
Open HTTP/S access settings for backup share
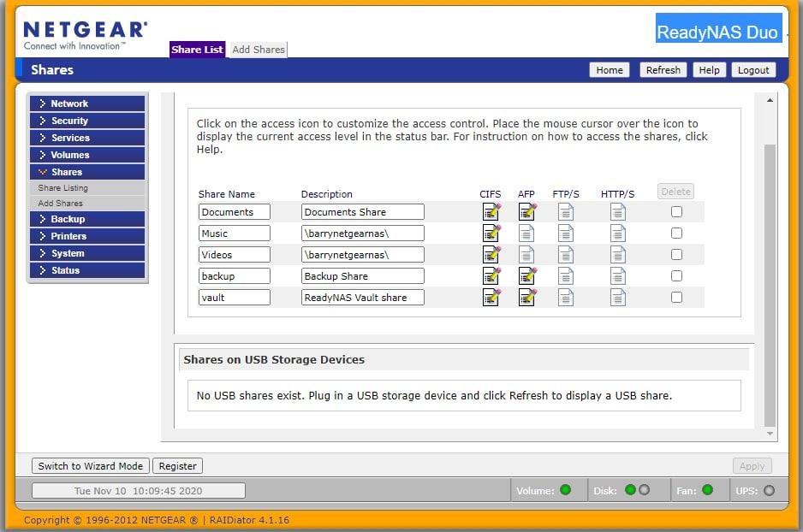point(617,276)
